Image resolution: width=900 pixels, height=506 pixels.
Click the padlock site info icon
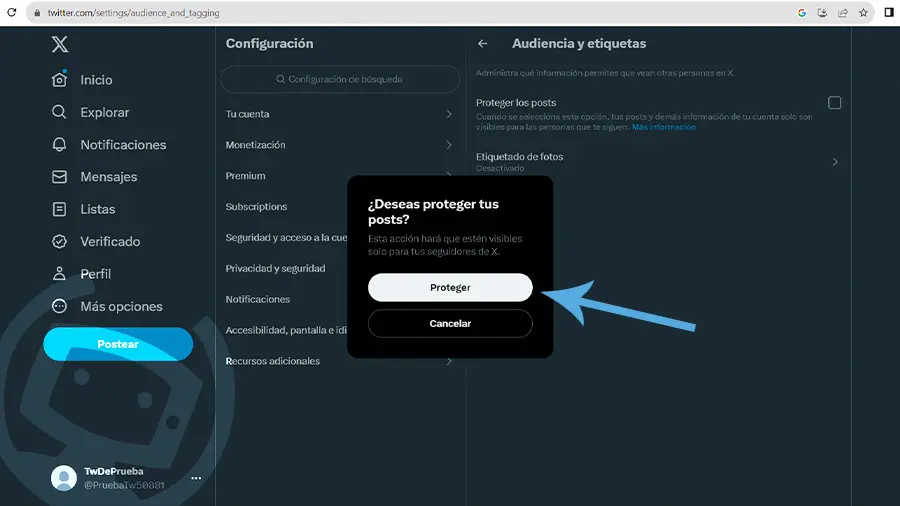tap(37, 13)
